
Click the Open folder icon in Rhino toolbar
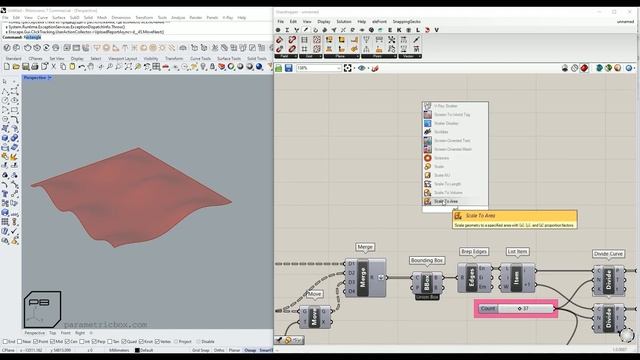pos(16,67)
